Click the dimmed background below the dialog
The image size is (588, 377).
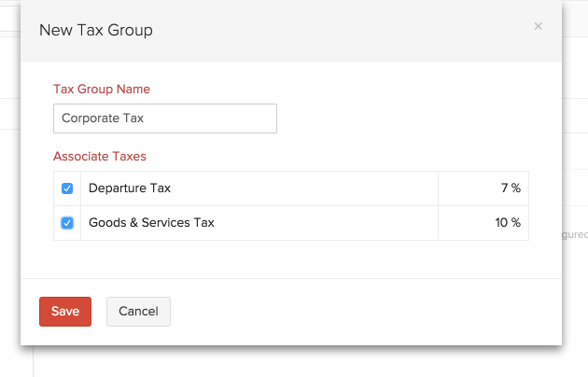(299, 362)
